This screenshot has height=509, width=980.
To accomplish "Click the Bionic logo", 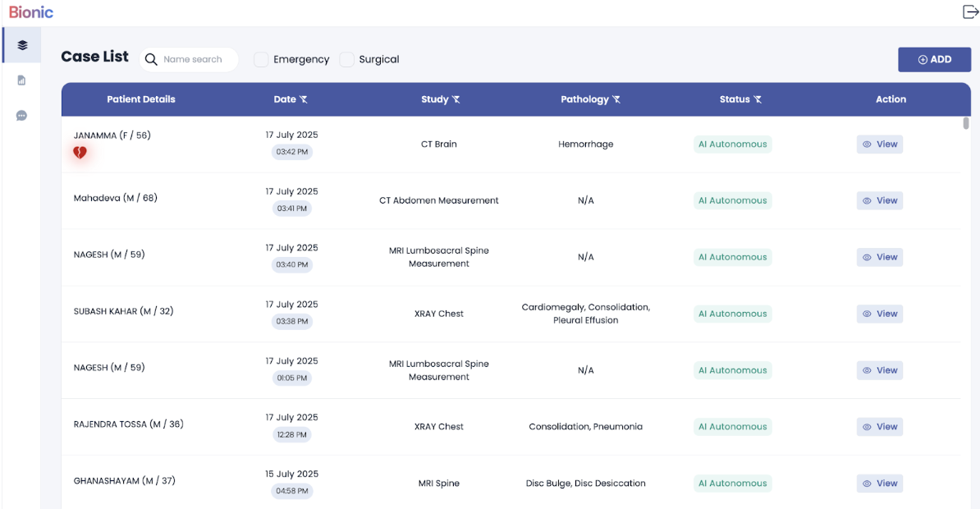I will click(30, 11).
